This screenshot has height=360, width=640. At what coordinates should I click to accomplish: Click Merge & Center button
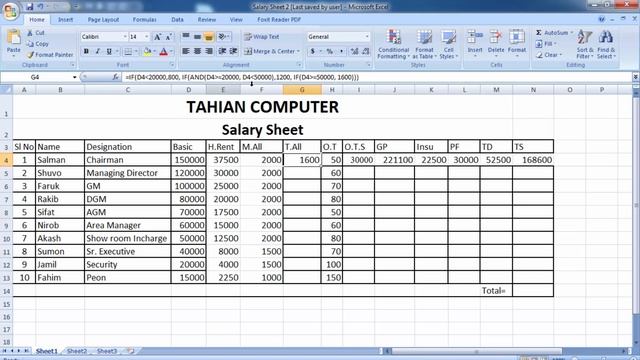tap(272, 51)
